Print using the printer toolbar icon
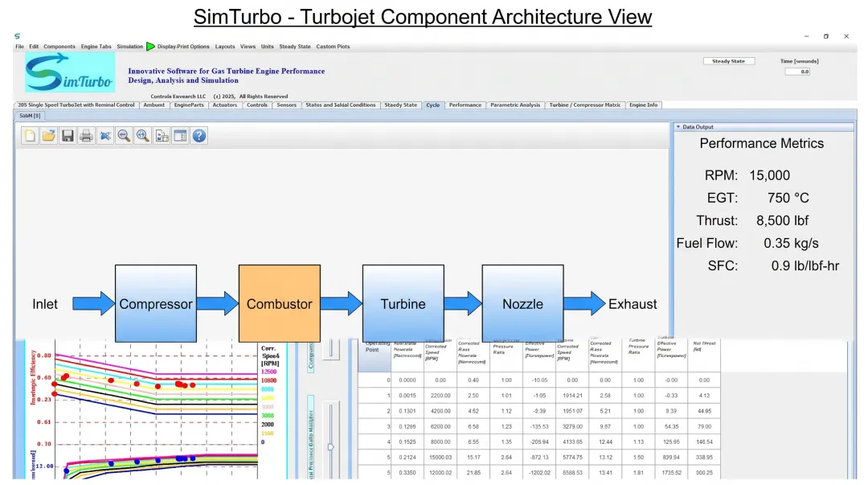Viewport: 868px width, 485px height. [86, 136]
